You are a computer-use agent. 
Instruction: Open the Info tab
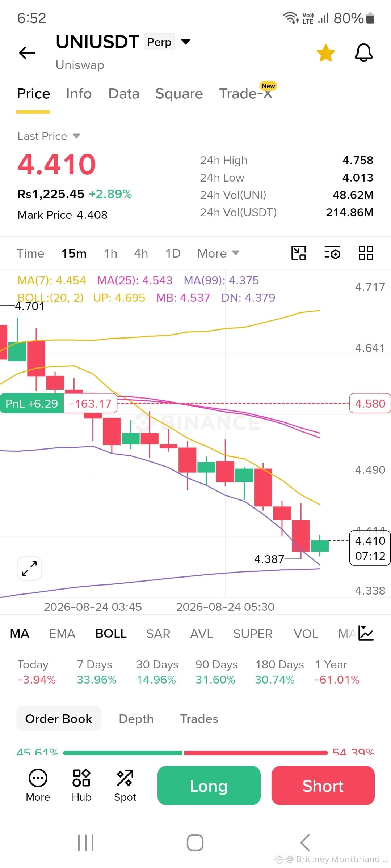tap(79, 94)
